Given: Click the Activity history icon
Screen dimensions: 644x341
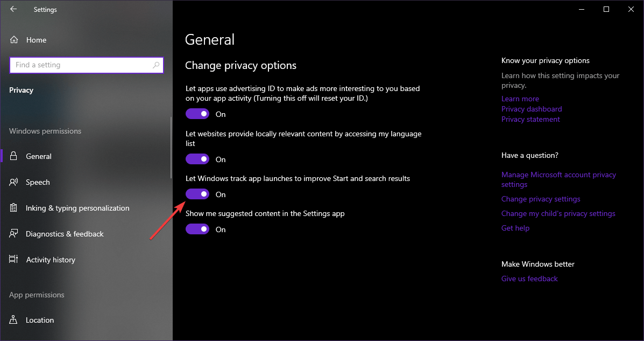Looking at the screenshot, I should point(13,260).
